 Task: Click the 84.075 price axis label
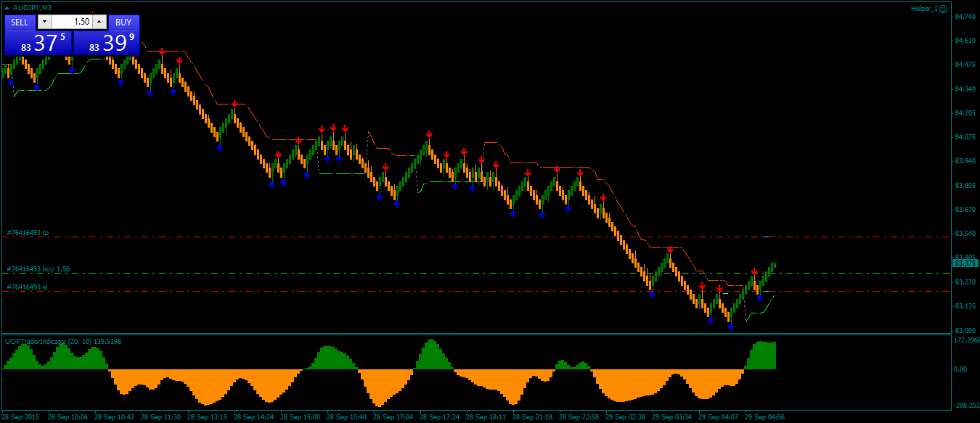point(965,137)
